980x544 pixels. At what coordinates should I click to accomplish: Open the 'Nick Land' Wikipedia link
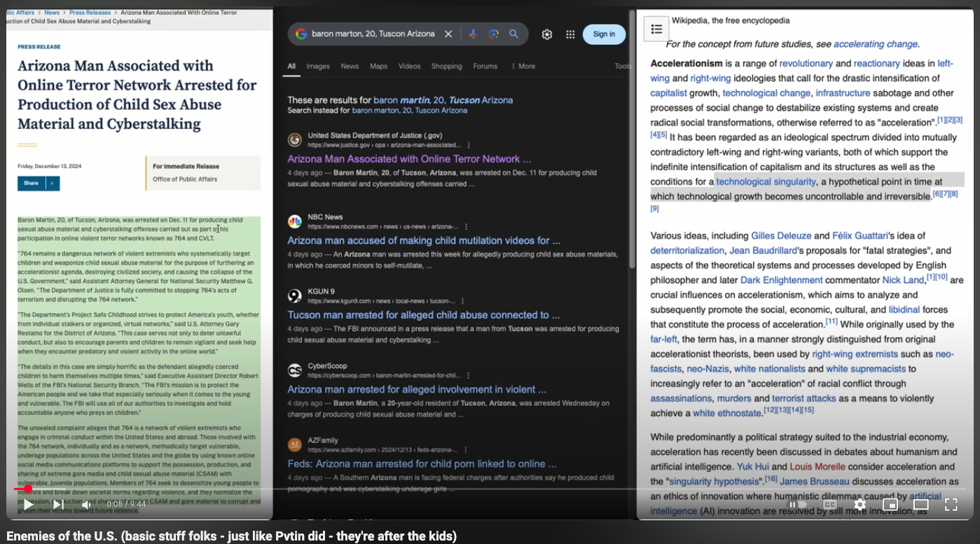[x=904, y=280]
